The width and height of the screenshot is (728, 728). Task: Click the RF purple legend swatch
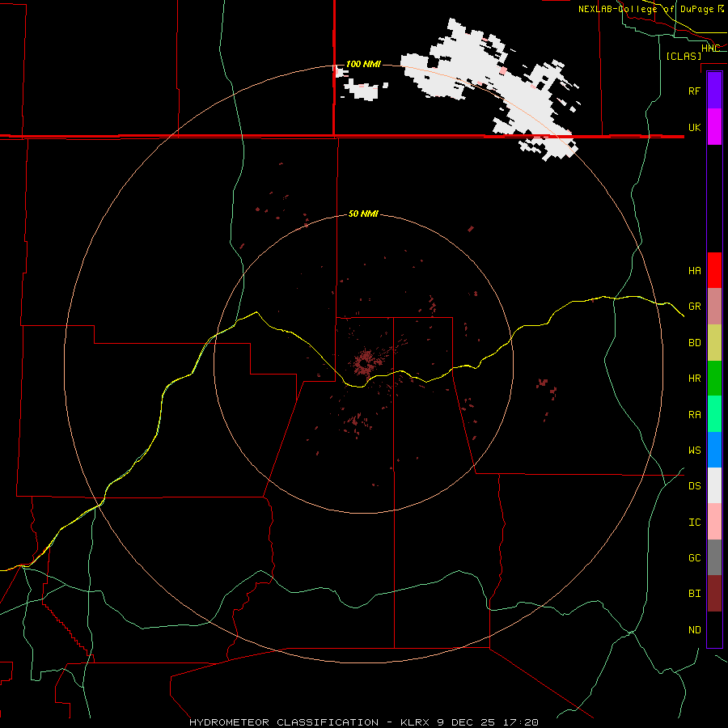714,91
